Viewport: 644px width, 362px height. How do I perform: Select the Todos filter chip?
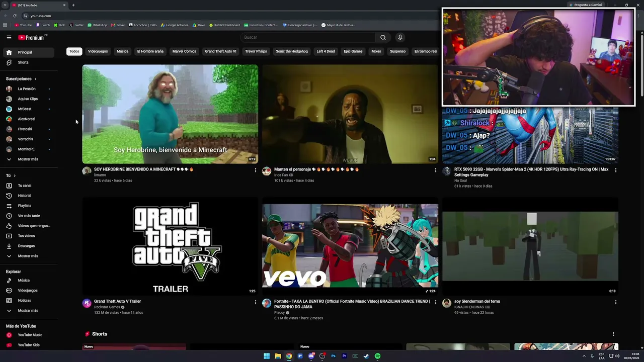point(74,51)
